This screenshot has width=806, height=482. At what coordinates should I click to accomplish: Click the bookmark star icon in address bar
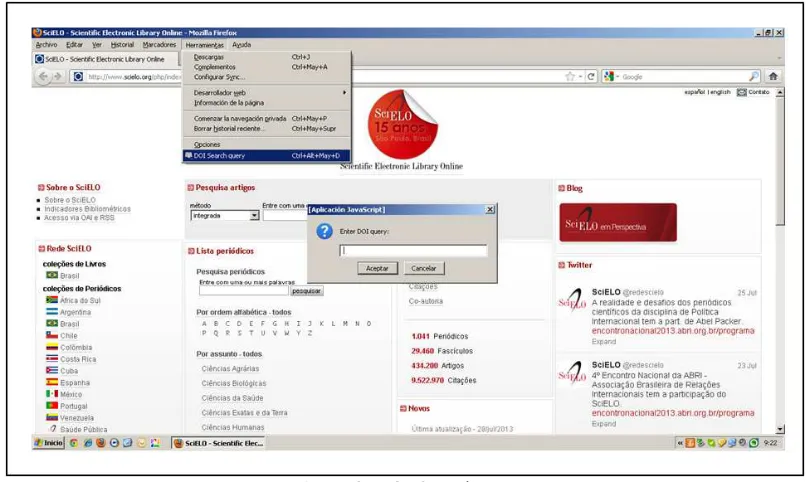coord(570,77)
